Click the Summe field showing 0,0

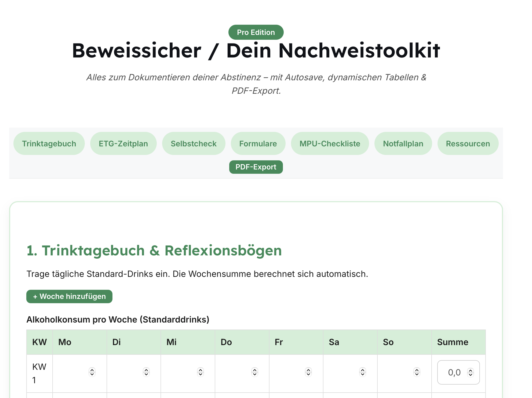click(x=458, y=372)
